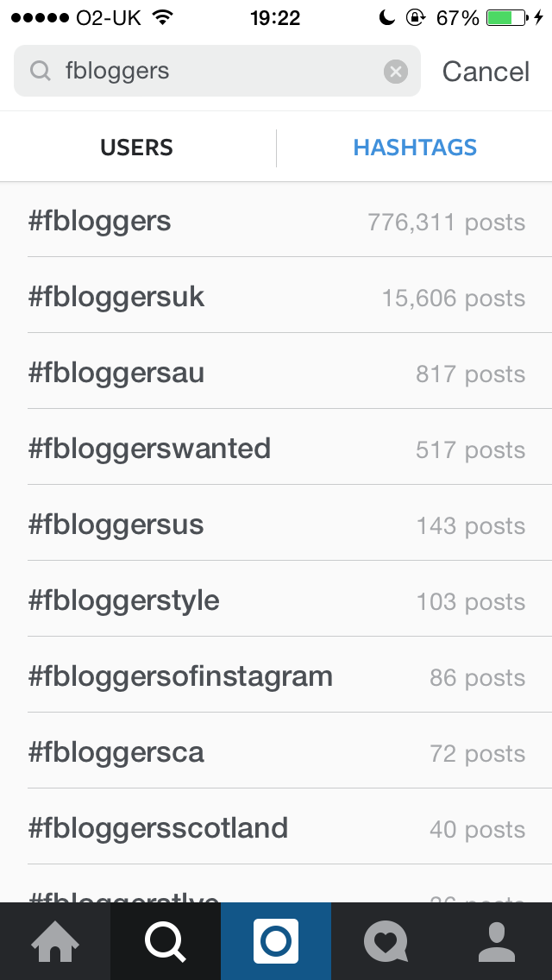Select the #fbloggersau result
The image size is (552, 980).
point(276,374)
